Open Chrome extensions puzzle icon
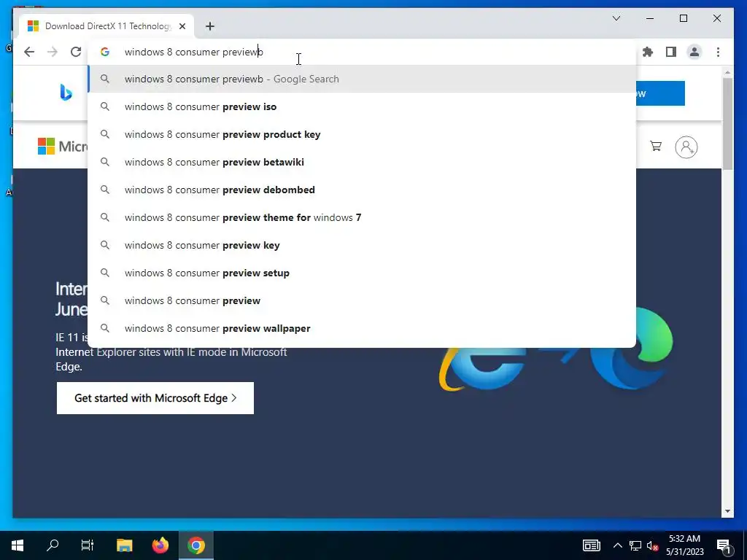The height and width of the screenshot is (560, 747). tap(648, 52)
